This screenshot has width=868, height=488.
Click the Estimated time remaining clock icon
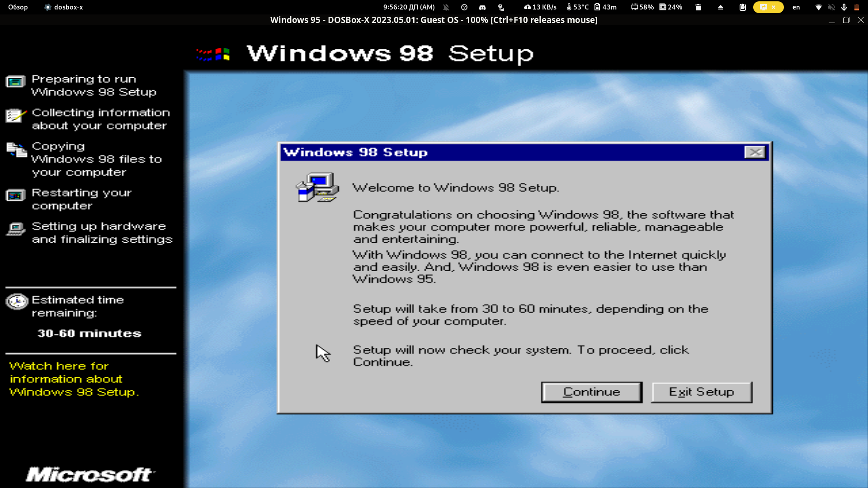click(x=17, y=301)
